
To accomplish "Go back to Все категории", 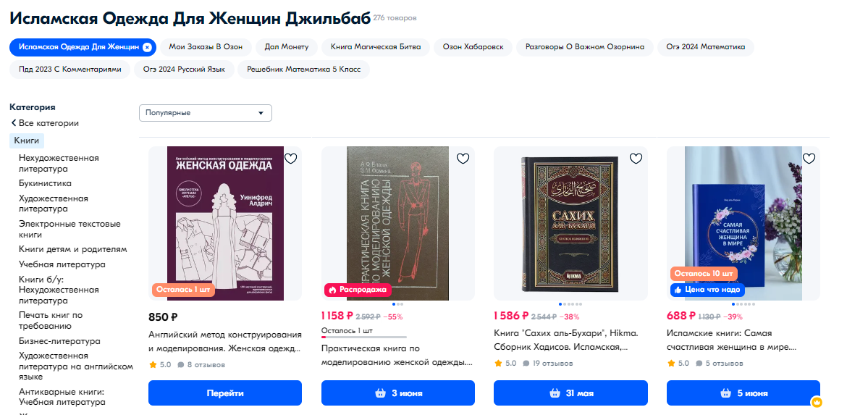I will click(x=45, y=123).
